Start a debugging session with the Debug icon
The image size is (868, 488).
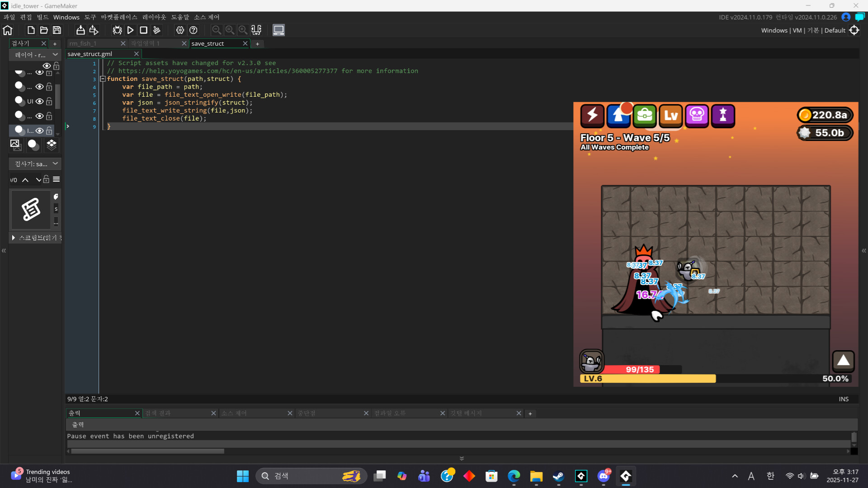point(117,30)
